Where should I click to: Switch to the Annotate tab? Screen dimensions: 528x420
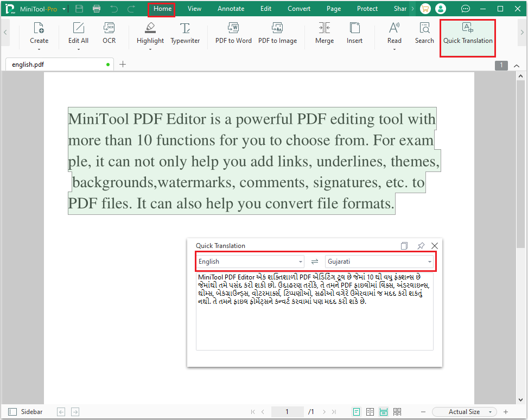(x=231, y=9)
